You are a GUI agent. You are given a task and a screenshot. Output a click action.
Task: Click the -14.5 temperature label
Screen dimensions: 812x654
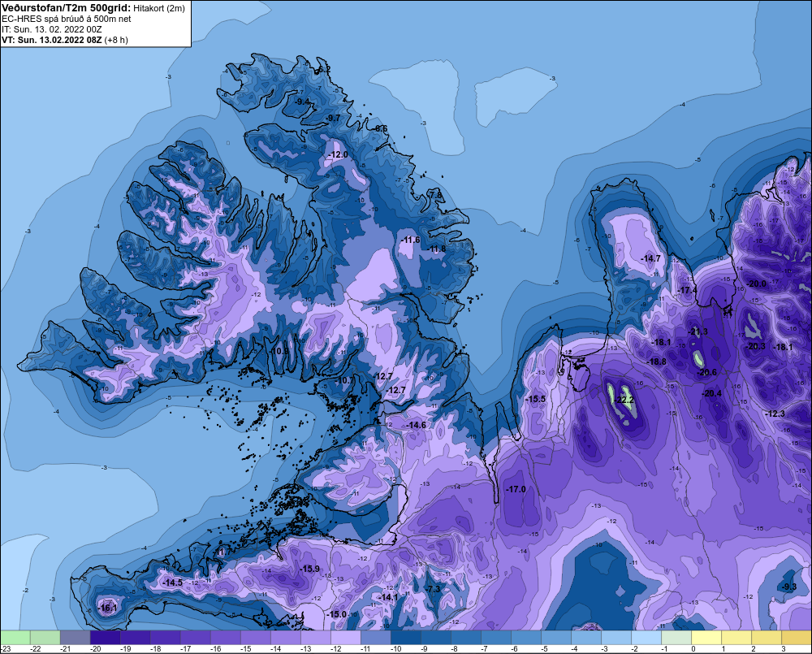(x=172, y=583)
